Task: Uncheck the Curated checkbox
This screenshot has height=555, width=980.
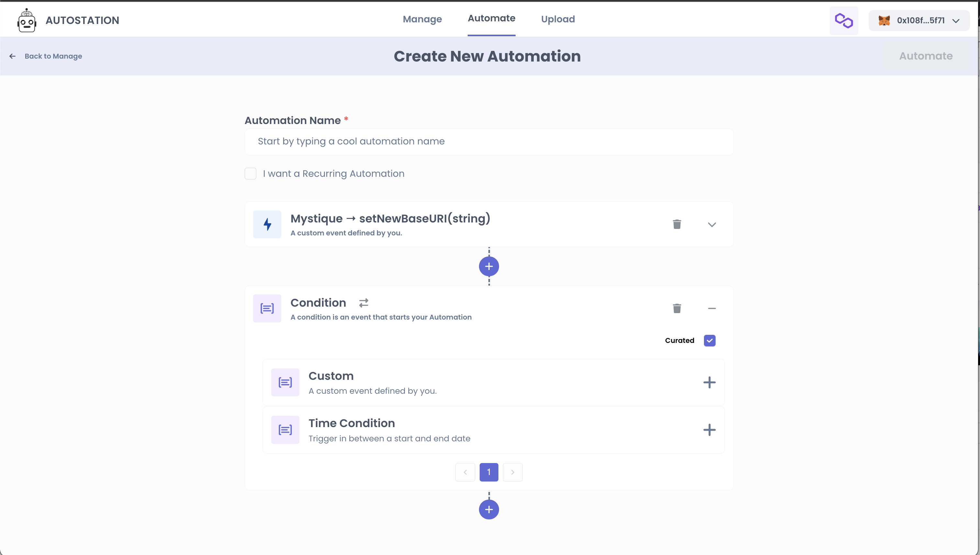Action: (x=709, y=340)
